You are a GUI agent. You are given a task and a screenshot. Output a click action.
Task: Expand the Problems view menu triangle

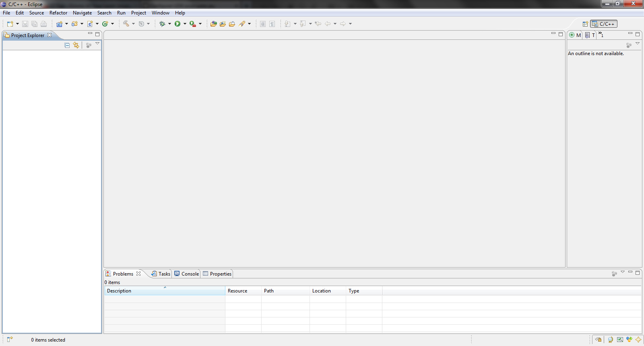623,272
